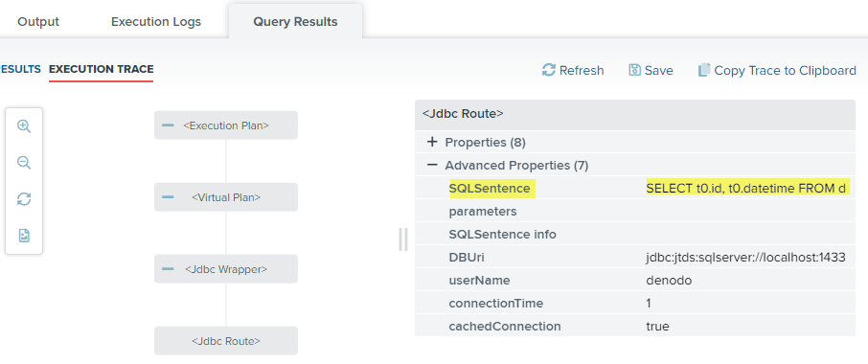
Task: Click the highlighted SQLSentence value
Action: (745, 188)
